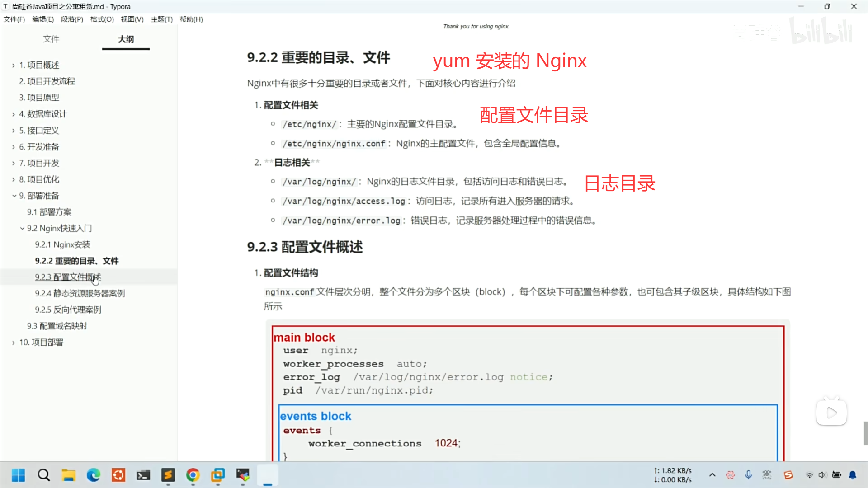Collapse the 9. 部署准备 outline section
This screenshot has height=488, width=868.
pos(14,196)
